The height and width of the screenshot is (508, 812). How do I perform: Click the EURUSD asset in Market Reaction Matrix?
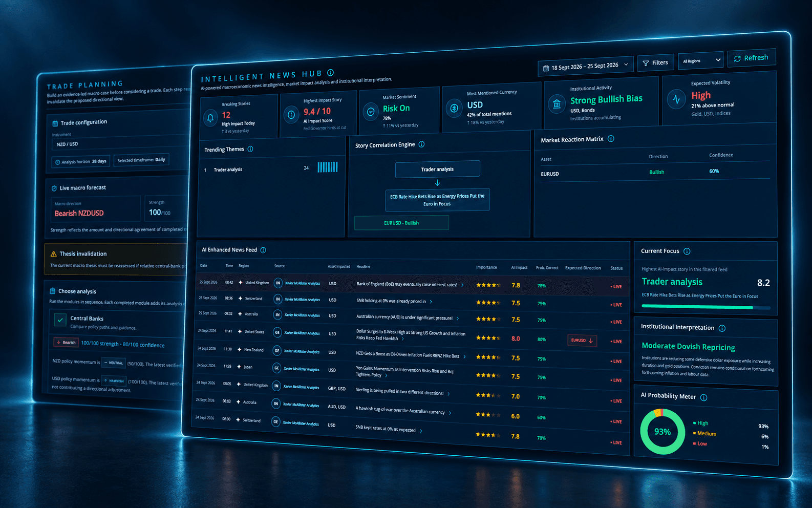point(550,174)
